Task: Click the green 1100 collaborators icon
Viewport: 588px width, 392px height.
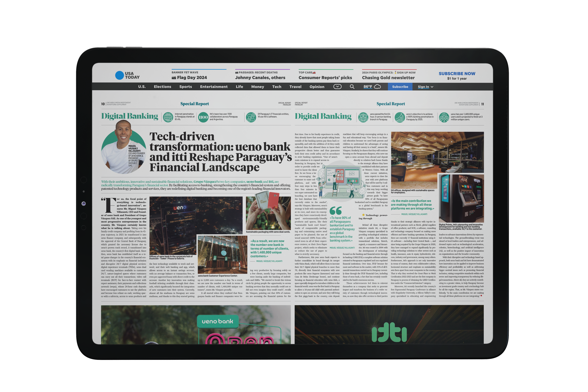Action: click(x=203, y=117)
